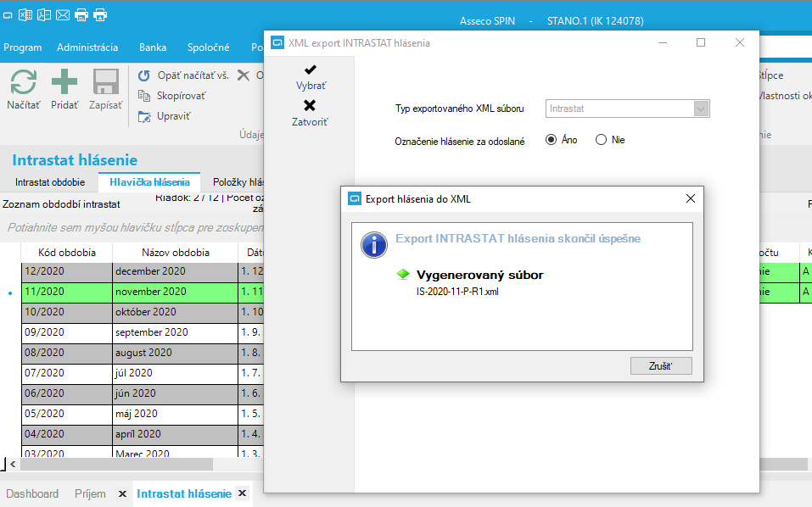Click the Vybrať checkmark icon
This screenshot has height=507, width=812.
pos(311,70)
